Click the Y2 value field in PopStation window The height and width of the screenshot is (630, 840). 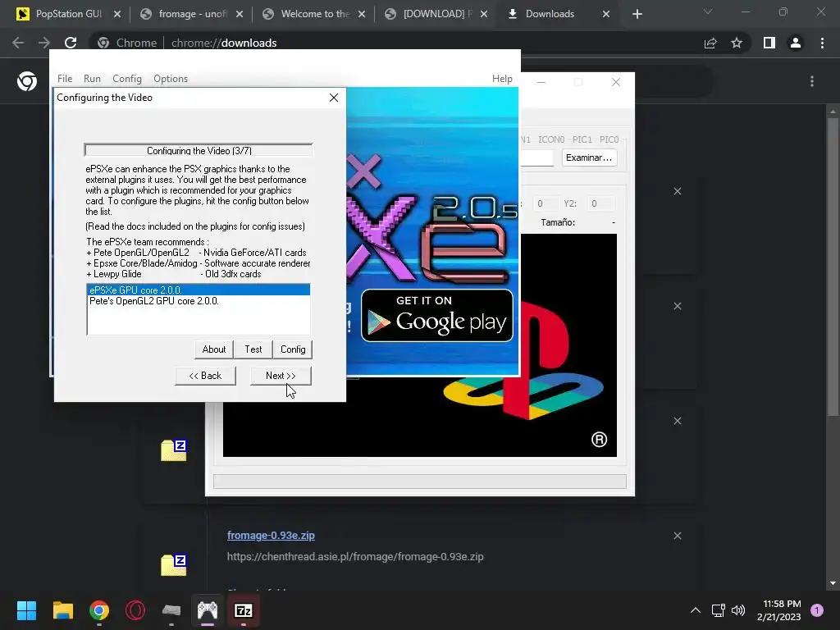pyautogui.click(x=600, y=203)
